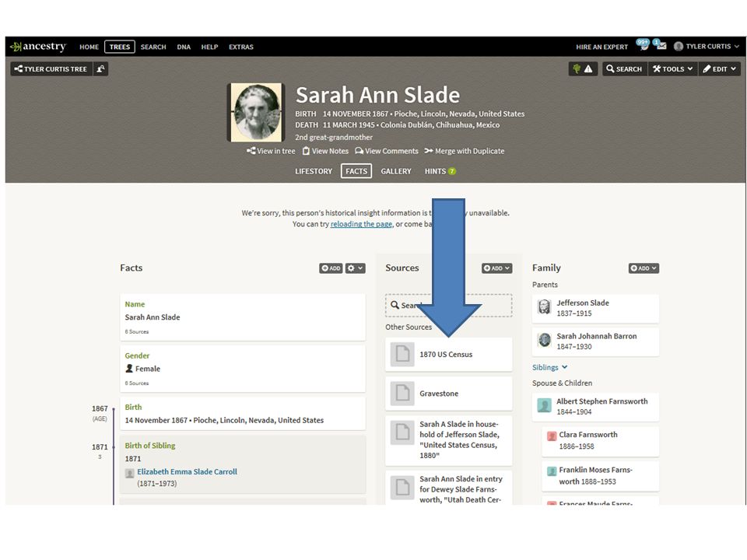Click the Gravestone source document icon
This screenshot has height=560, width=747.
tap(402, 394)
